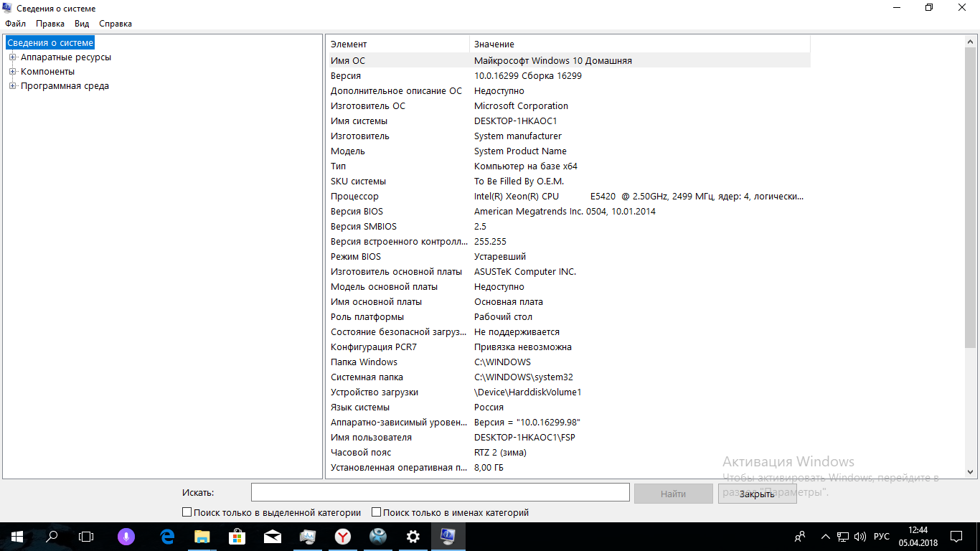This screenshot has height=551, width=980.
Task: Click the System Information title bar icon
Action: 9,8
